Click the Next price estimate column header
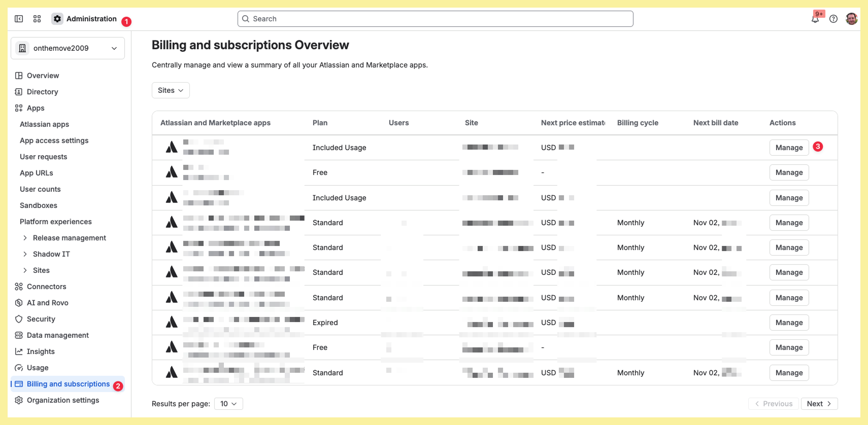This screenshot has height=425, width=868. click(573, 123)
